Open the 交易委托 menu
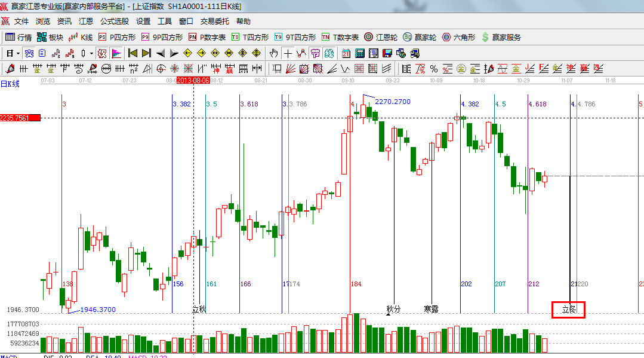This screenshot has height=358, width=644. point(214,21)
